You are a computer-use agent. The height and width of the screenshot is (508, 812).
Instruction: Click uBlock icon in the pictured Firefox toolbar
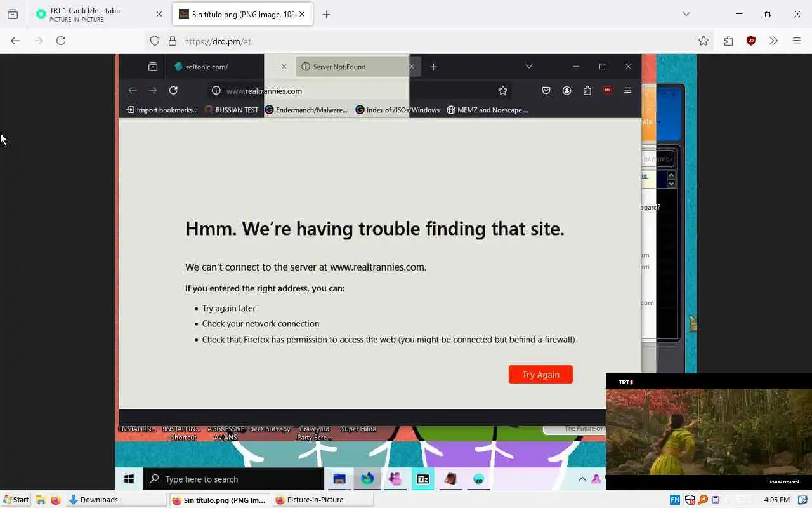pos(607,90)
